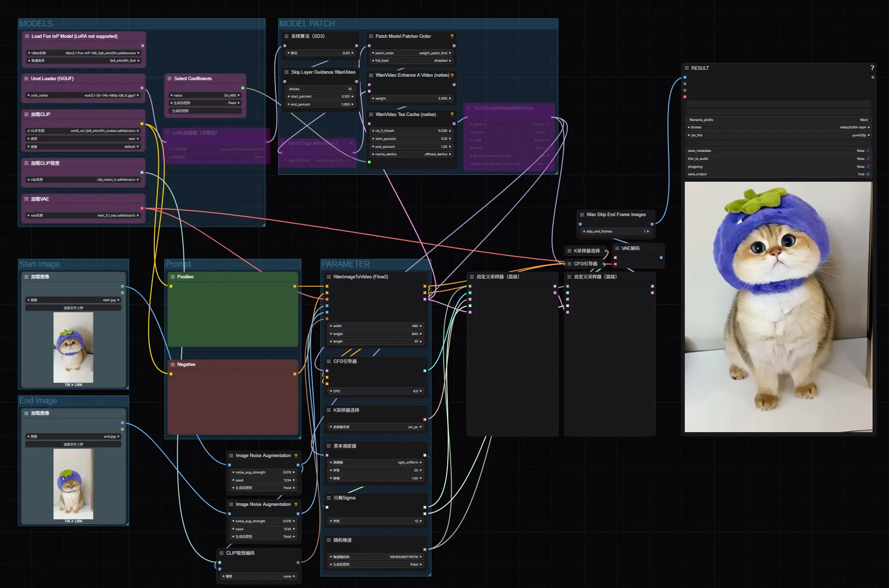889x588 pixels.
Task: Open the sgm_uniform scheduler combo
Action: (x=376, y=463)
